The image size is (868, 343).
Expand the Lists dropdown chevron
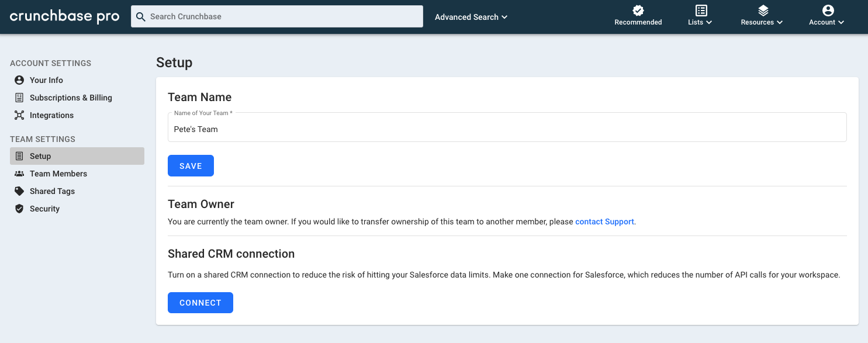(x=709, y=22)
